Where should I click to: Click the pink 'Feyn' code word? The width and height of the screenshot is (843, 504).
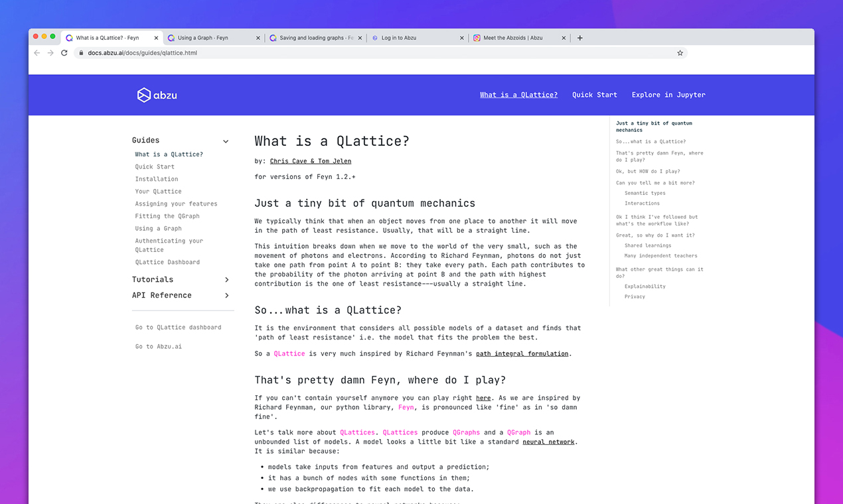coord(406,408)
